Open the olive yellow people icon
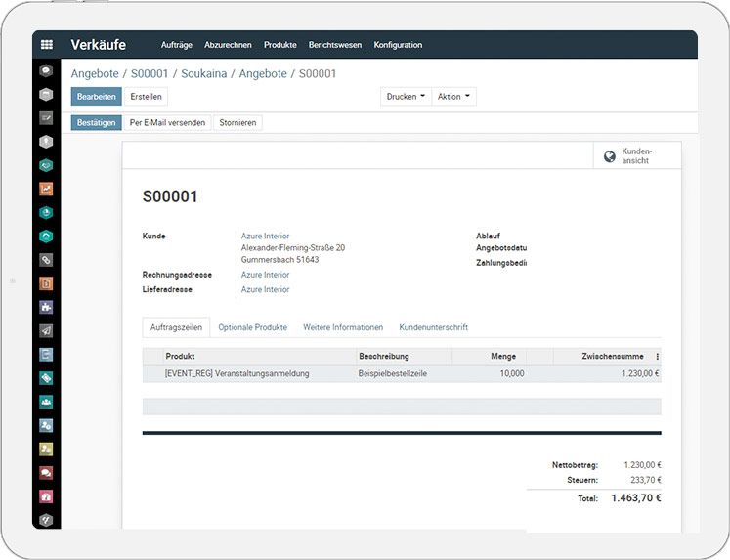Image resolution: width=730 pixels, height=560 pixels. tap(46, 450)
